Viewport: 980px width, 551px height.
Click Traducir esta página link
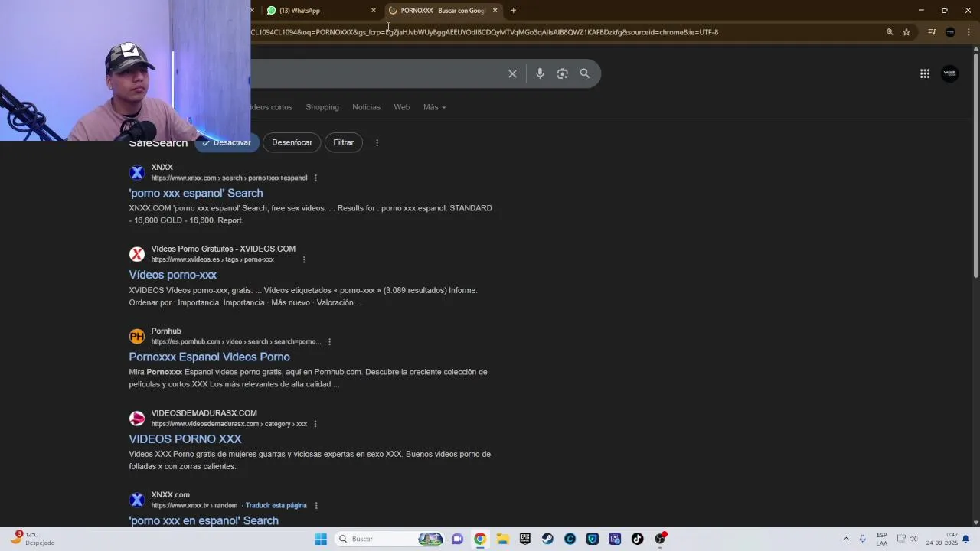[x=276, y=506]
